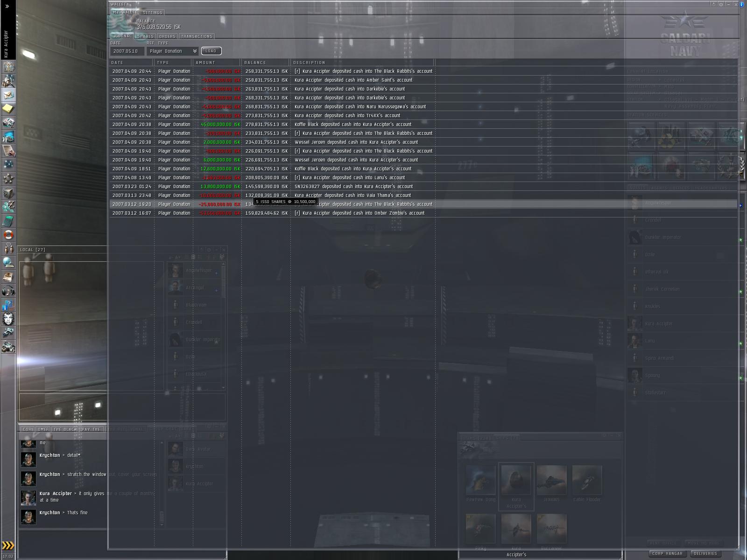Sort journal by Balance column header
The image size is (747, 560).
coord(266,63)
